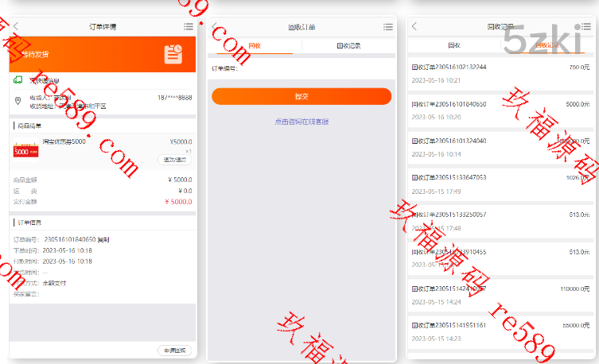Select the 回收 tab in 回收订单 panel
Image resolution: width=599 pixels, height=364 pixels.
coord(254,46)
